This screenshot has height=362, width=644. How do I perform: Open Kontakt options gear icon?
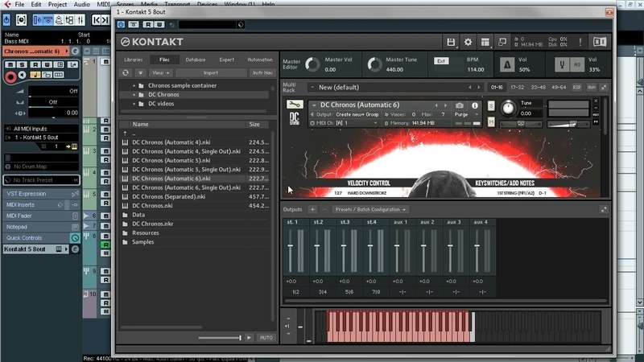click(468, 42)
